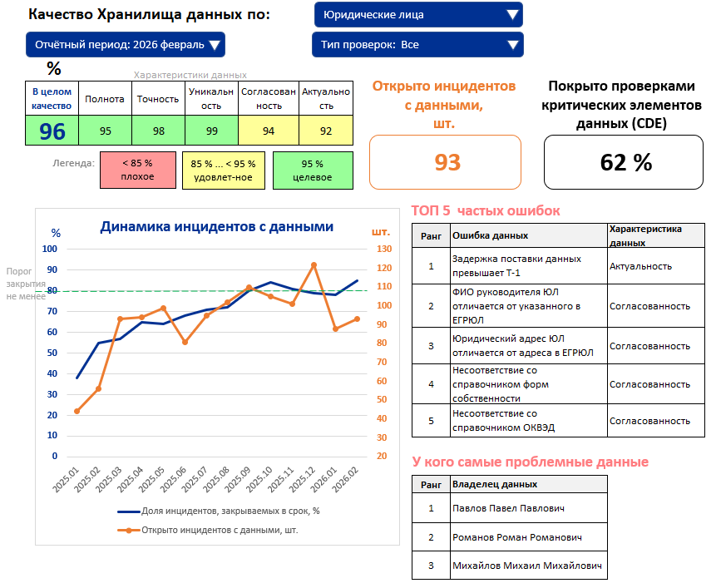Open the Тип проверок: Все dropdown

(x=417, y=45)
